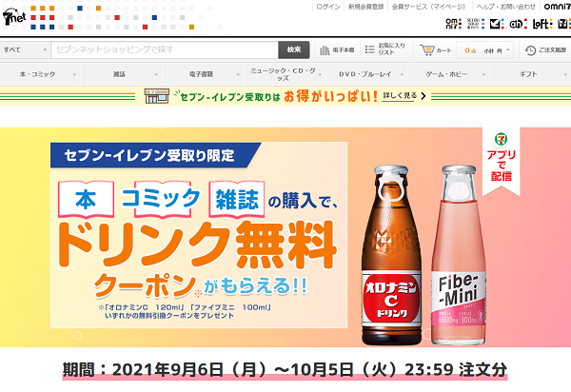
Task: Click the クーポンがもらえる!! text
Action: [x=201, y=285]
